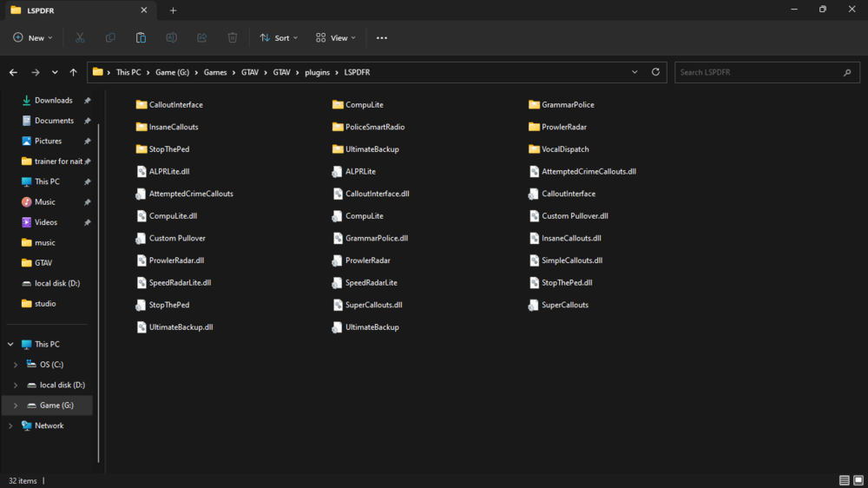Select UltimateBackup.dll file
This screenshot has width=868, height=488.
click(x=175, y=326)
